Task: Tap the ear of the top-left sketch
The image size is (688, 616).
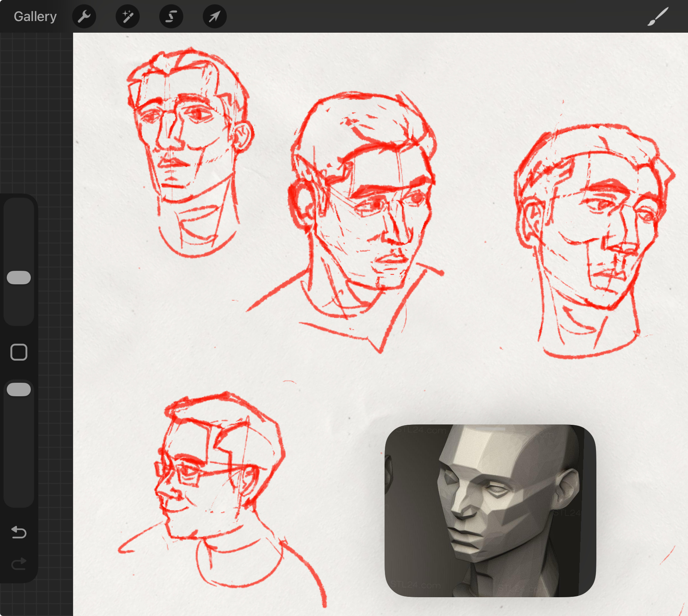Action: (243, 135)
